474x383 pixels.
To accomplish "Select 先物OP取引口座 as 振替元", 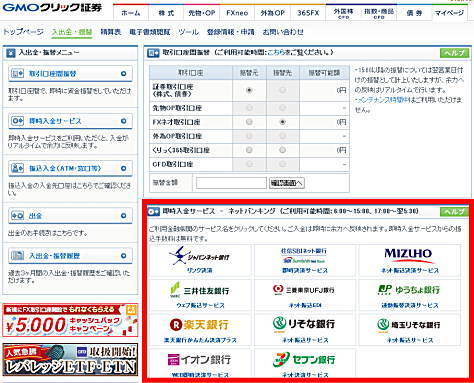I will (x=249, y=108).
